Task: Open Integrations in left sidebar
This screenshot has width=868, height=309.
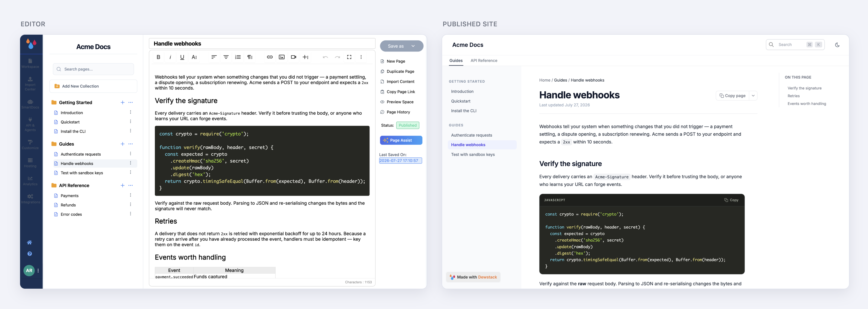Action: (x=30, y=199)
